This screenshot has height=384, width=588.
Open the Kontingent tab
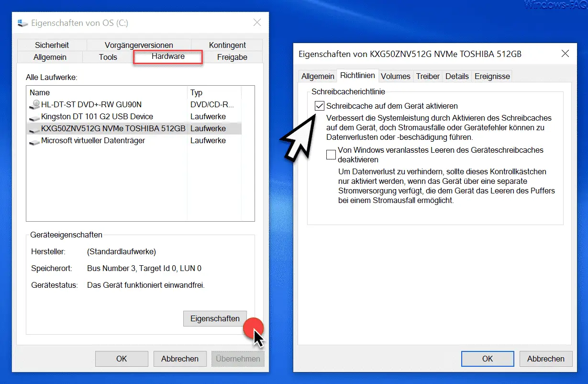click(x=227, y=45)
